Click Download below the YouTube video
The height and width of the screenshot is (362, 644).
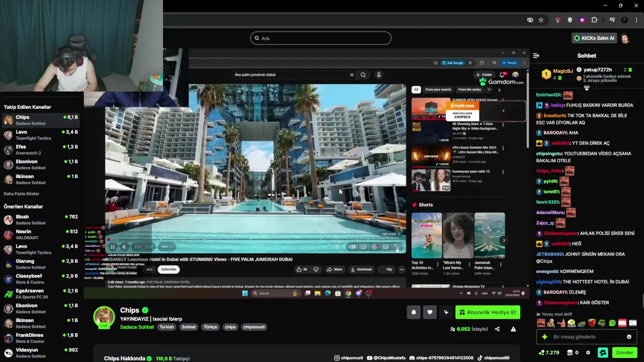pyautogui.click(x=361, y=269)
